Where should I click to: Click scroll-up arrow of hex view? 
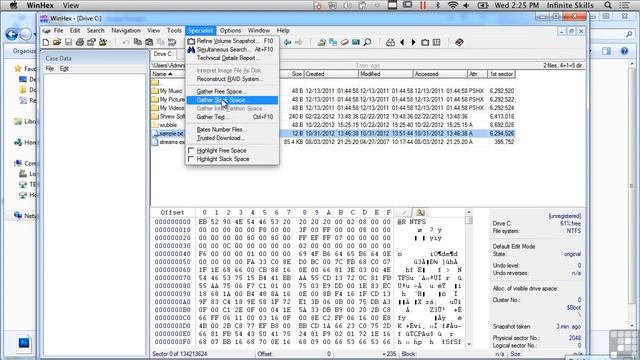tap(469, 212)
